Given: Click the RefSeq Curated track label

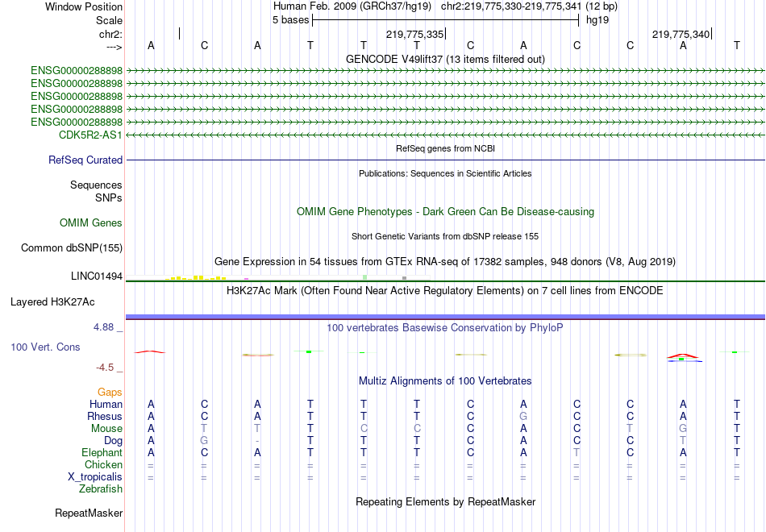Looking at the screenshot, I should (x=85, y=160).
